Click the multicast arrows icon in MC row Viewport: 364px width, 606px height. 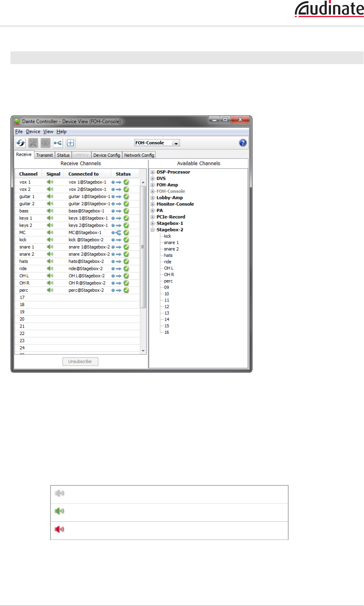coord(117,233)
